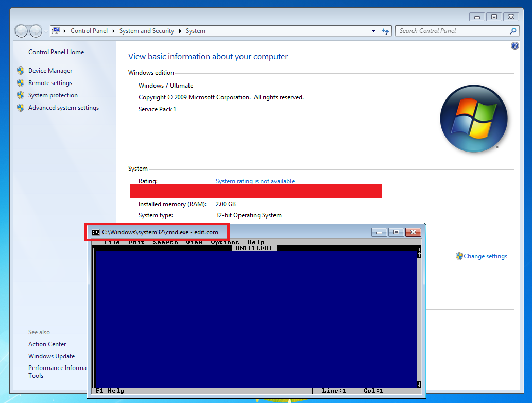Click the search magnifier icon
The image size is (532, 403).
click(513, 31)
